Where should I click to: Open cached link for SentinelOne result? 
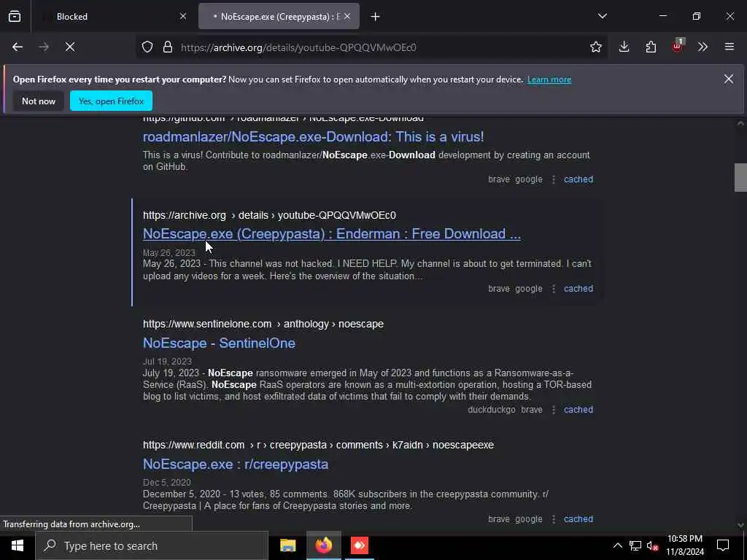coord(578,410)
